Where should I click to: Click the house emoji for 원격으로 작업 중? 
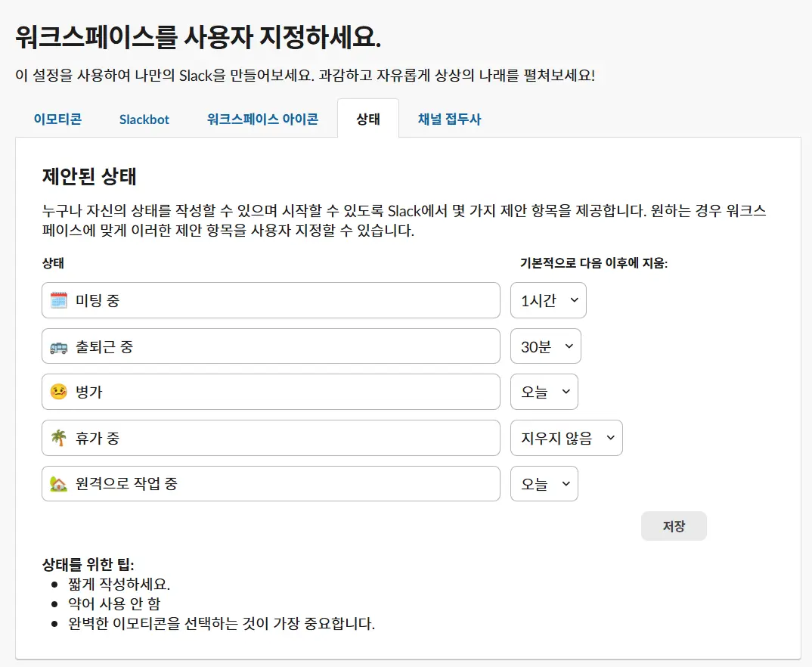tap(58, 484)
